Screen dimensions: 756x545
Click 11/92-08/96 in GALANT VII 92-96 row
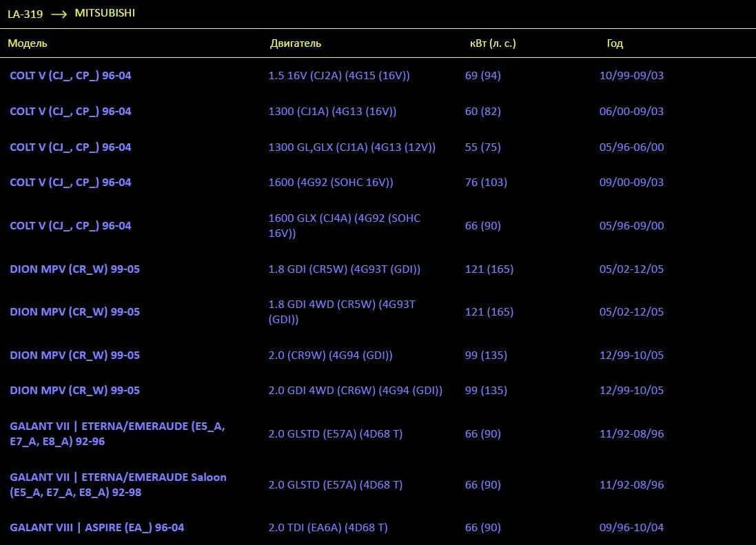[x=631, y=433]
